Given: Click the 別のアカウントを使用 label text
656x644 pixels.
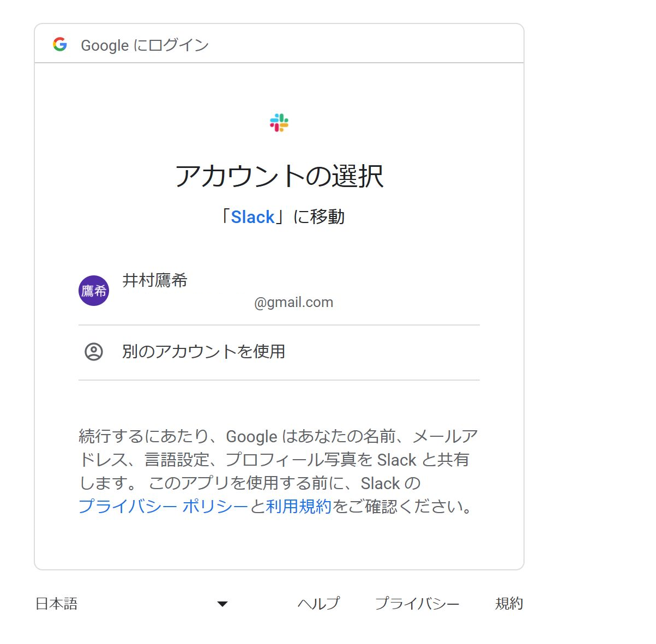Looking at the screenshot, I should [203, 352].
